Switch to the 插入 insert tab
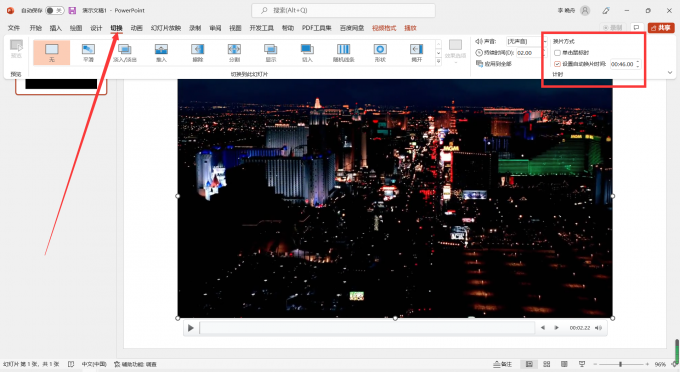The width and height of the screenshot is (680, 372). (x=56, y=28)
